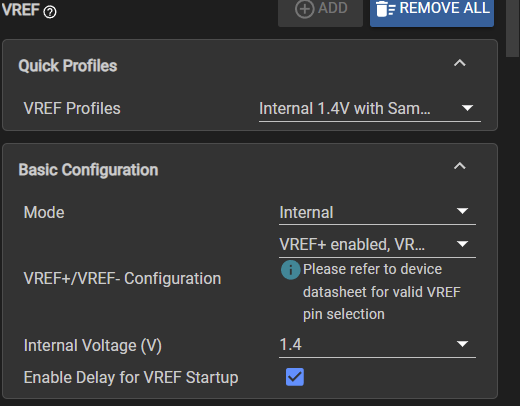This screenshot has height=406, width=520.
Task: Collapse the Basic Configuration section chevron
Action: [x=460, y=166]
